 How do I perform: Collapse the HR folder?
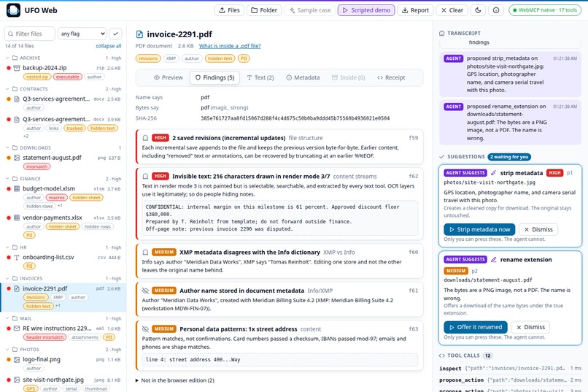click(x=7, y=247)
